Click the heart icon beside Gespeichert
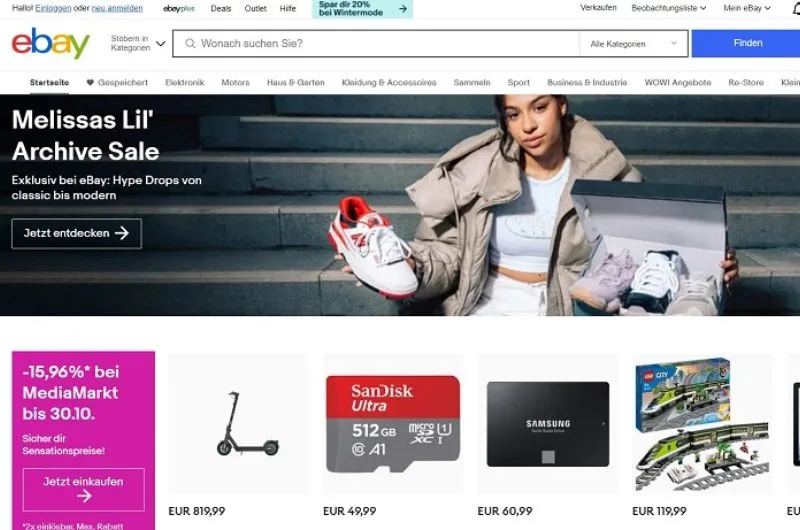Image resolution: width=800 pixels, height=530 pixels. point(90,82)
